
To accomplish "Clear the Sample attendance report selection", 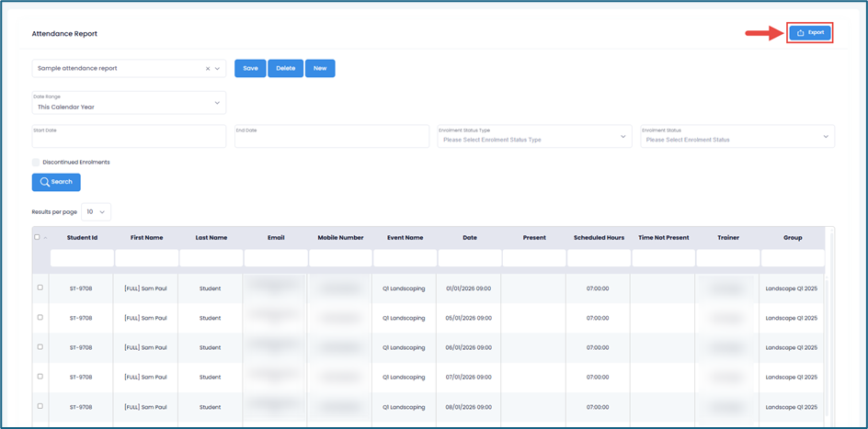I will click(x=208, y=69).
